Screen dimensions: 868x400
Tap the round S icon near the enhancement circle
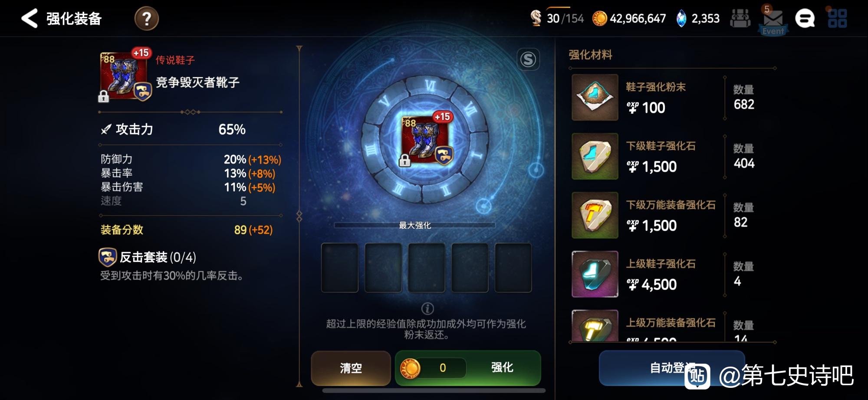(x=528, y=59)
